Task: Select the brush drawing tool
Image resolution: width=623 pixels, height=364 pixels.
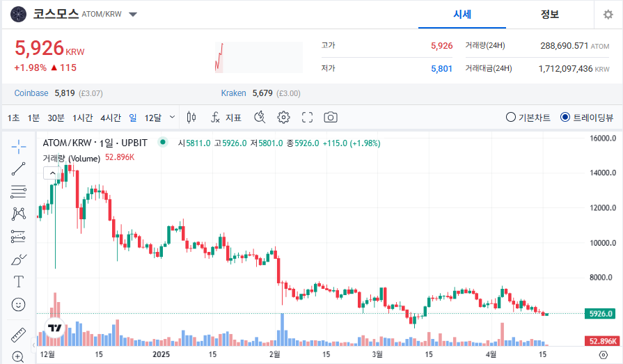Action: (18, 260)
